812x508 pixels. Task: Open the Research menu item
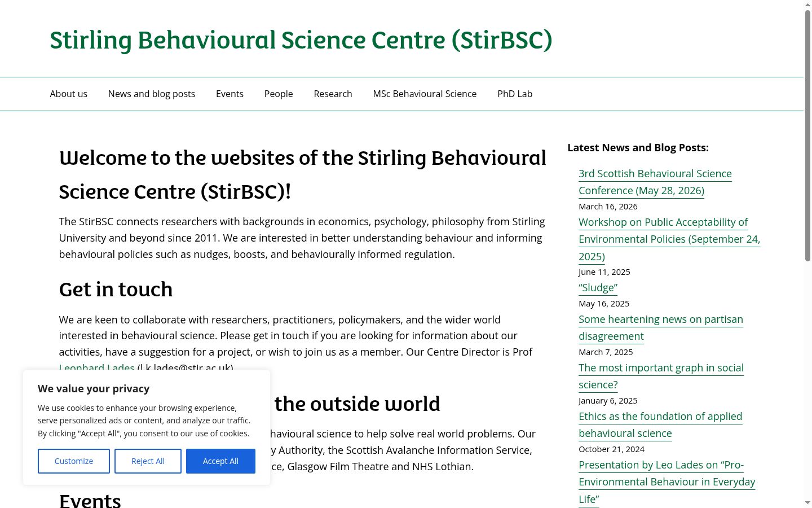(x=333, y=94)
